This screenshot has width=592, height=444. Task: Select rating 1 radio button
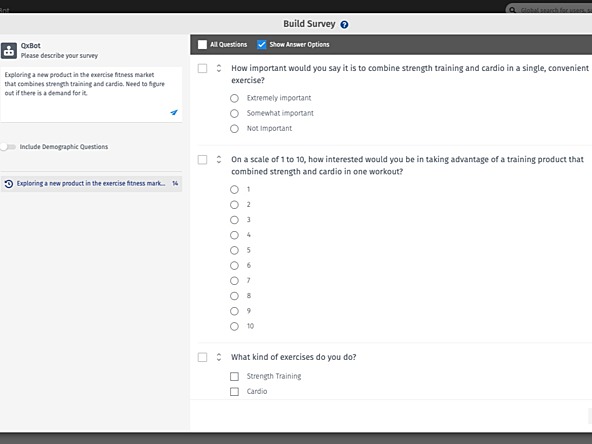(234, 190)
